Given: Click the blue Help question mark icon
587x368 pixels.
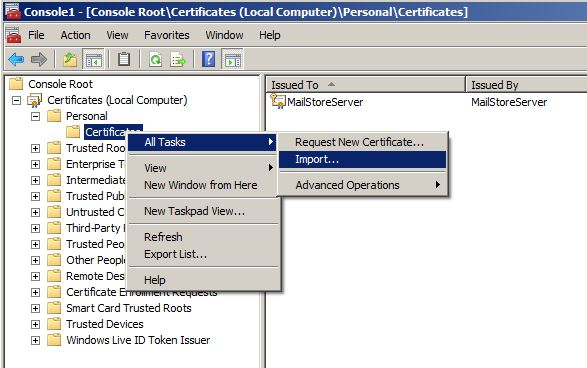Looking at the screenshot, I should point(209,59).
